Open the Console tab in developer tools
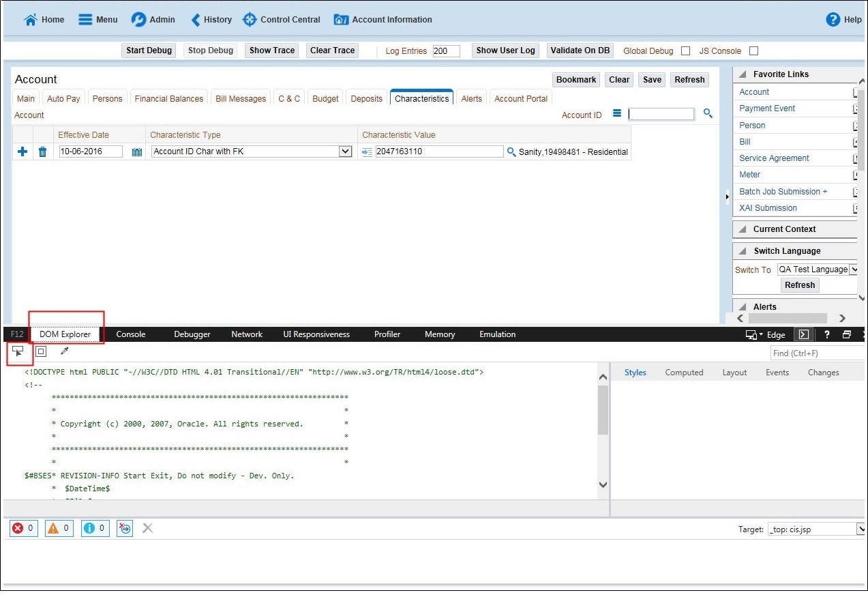868x610 pixels. click(130, 334)
